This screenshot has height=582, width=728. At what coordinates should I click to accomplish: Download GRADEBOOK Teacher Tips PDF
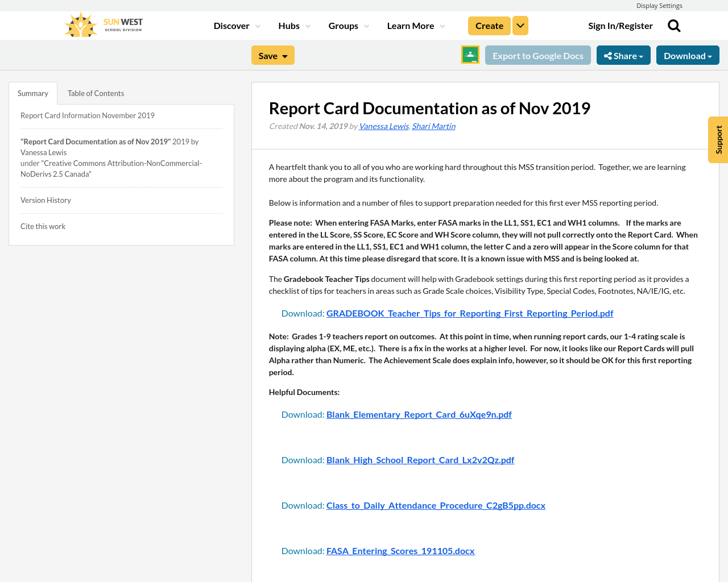470,313
